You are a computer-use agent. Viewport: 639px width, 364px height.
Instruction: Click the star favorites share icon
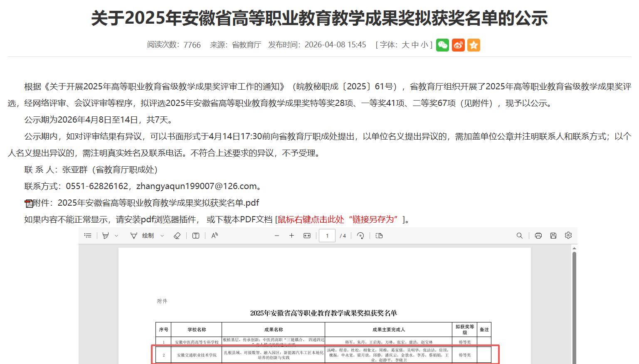click(x=474, y=45)
